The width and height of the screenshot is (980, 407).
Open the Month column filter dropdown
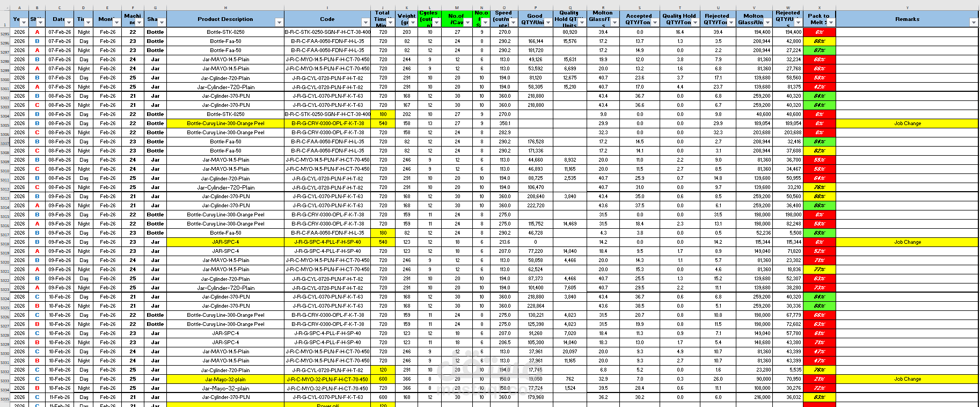click(x=116, y=23)
